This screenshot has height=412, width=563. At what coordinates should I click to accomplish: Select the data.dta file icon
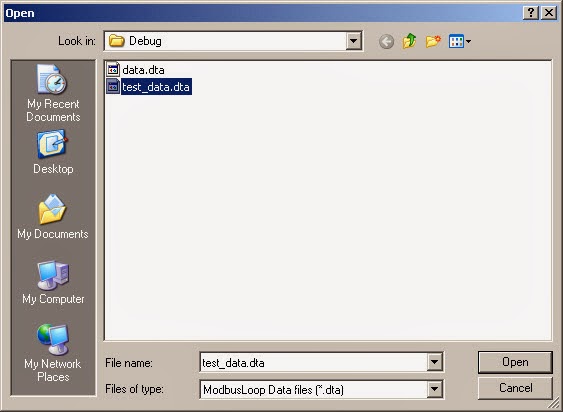(113, 69)
